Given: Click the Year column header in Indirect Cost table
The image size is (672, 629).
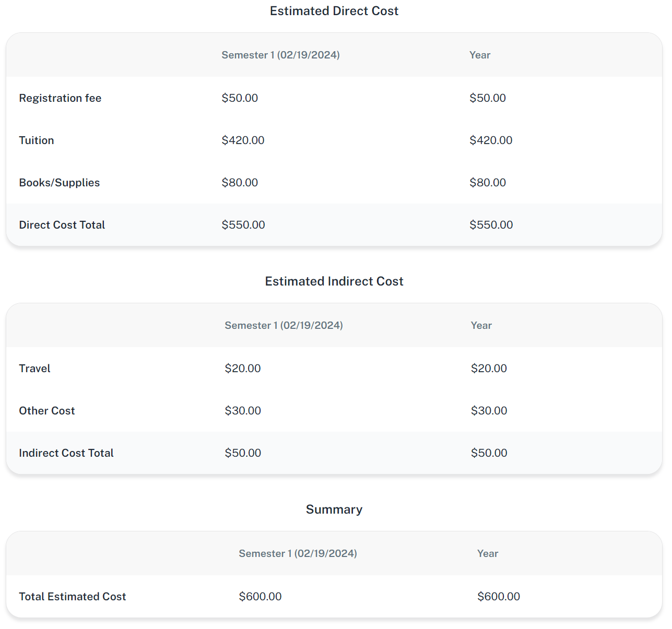Looking at the screenshot, I should [x=481, y=326].
